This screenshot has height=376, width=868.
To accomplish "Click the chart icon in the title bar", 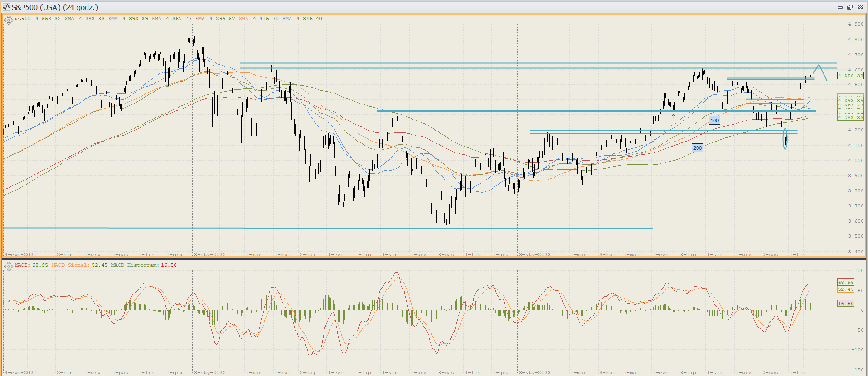I will [x=6, y=7].
